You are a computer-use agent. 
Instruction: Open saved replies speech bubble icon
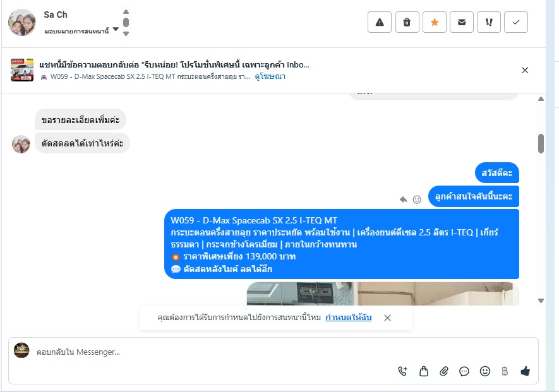pyautogui.click(x=464, y=371)
